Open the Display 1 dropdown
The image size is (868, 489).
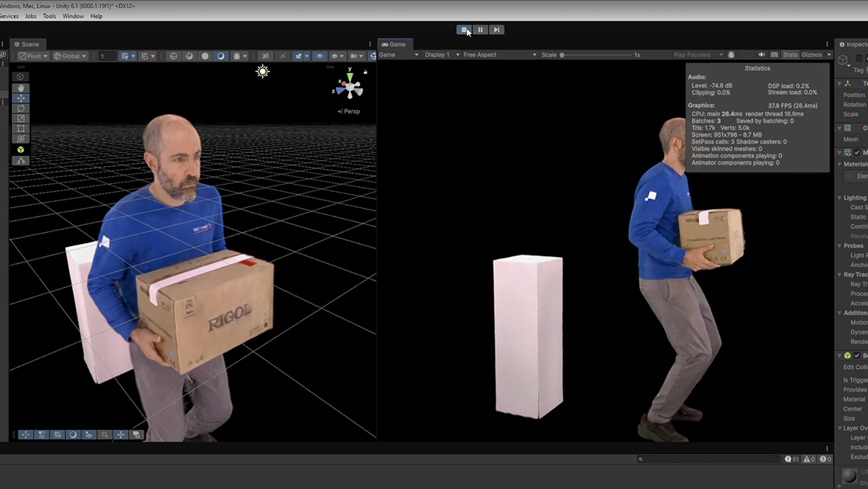(441, 55)
